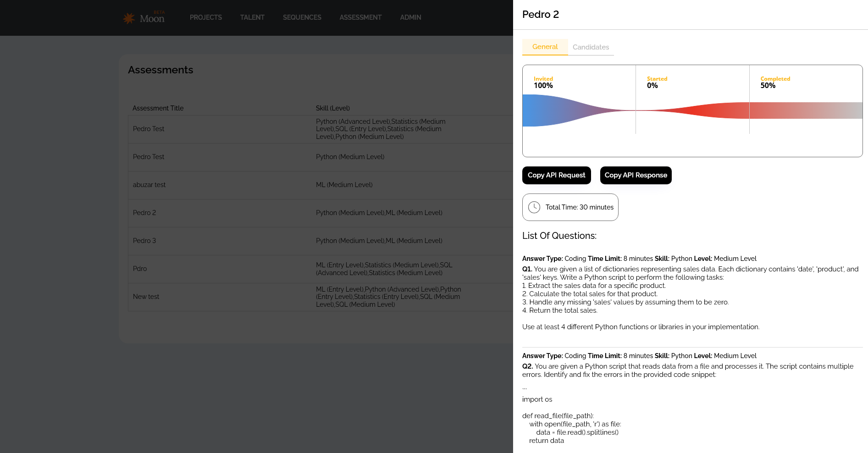
Task: Click the def read_file(file_path) code line
Action: 558,416
